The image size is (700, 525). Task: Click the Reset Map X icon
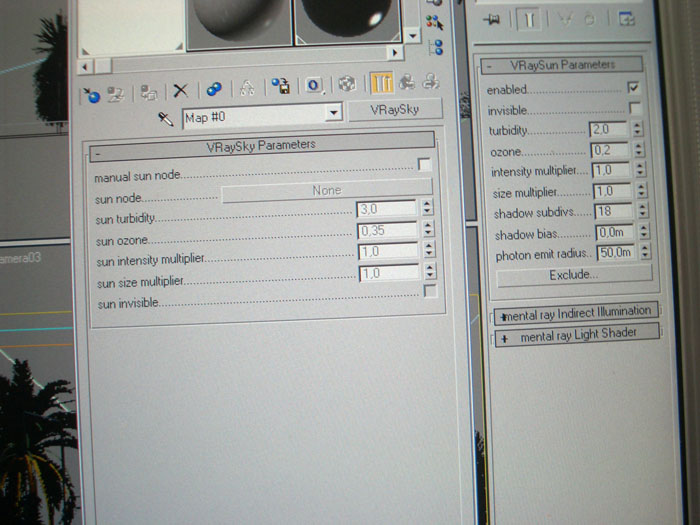[180, 91]
